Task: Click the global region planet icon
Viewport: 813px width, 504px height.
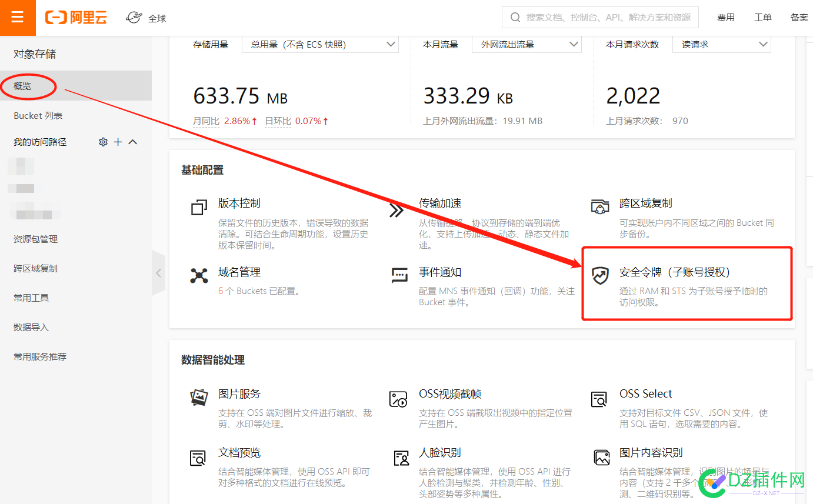Action: click(134, 18)
